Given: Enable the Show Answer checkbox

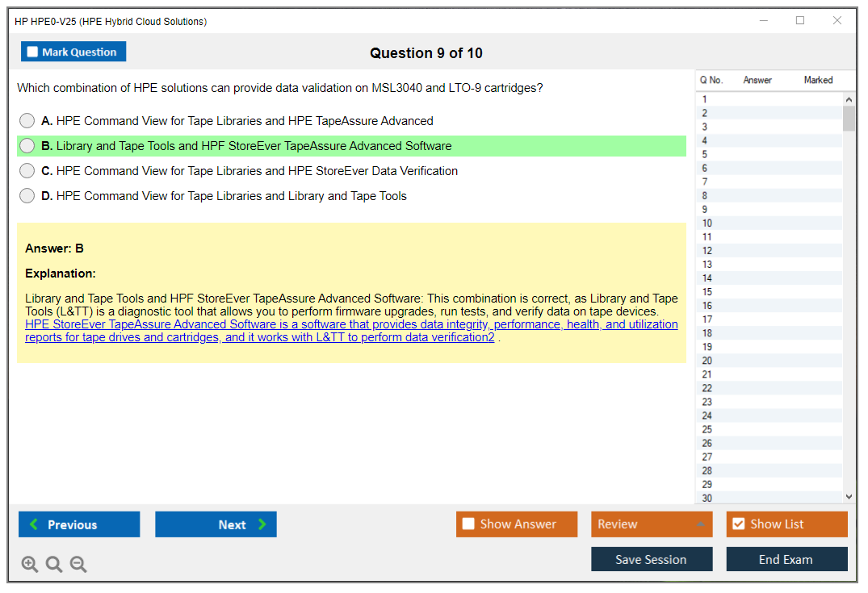Looking at the screenshot, I should coord(468,524).
